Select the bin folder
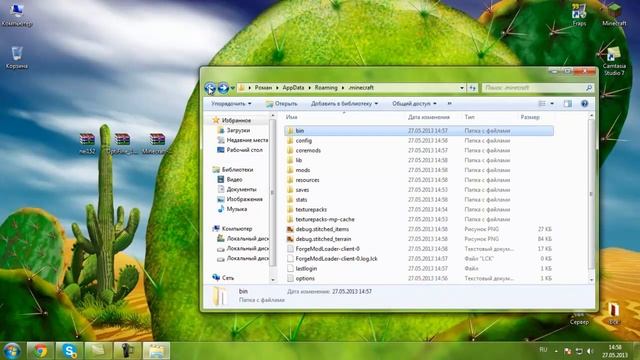640x360 pixels. (x=419, y=131)
